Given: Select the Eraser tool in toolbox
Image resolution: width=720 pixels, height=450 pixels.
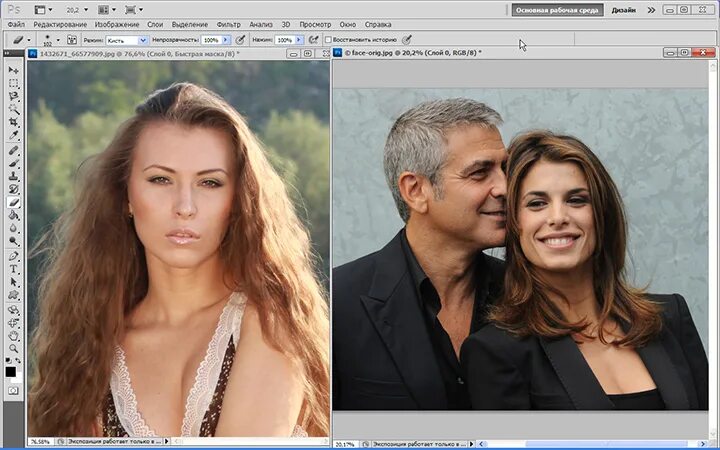Looking at the screenshot, I should (13, 202).
